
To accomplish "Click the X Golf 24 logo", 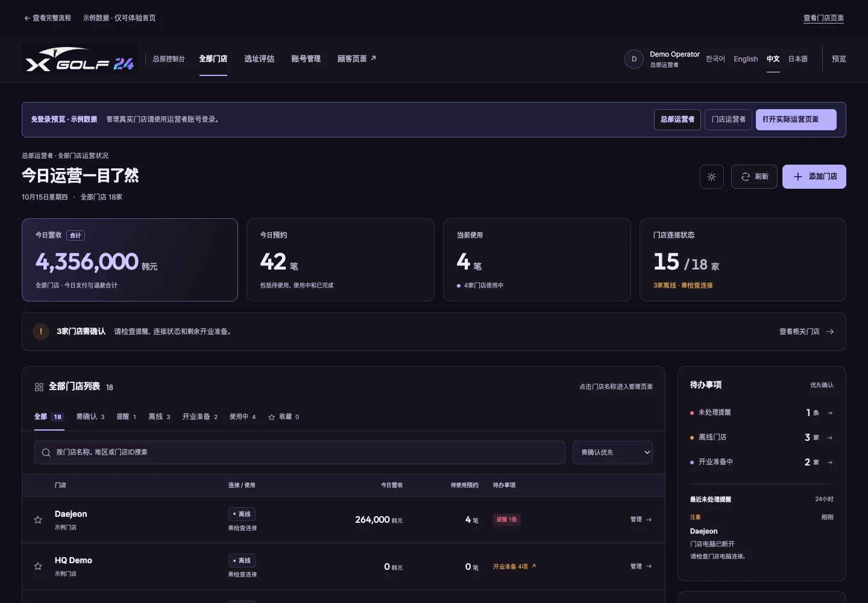I will coord(80,59).
